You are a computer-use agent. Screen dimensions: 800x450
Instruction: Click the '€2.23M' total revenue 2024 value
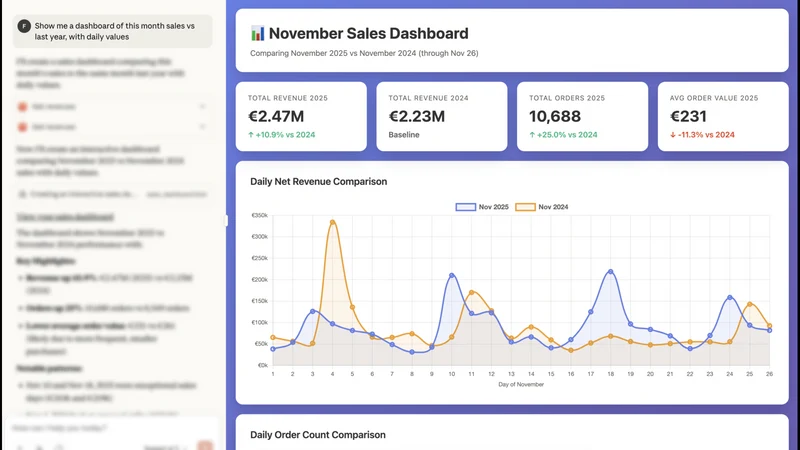coord(417,116)
